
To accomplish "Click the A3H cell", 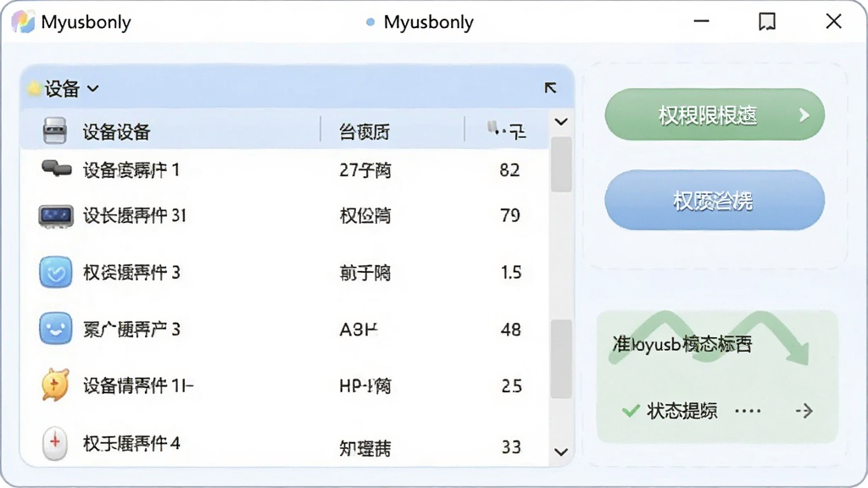I will (x=359, y=330).
